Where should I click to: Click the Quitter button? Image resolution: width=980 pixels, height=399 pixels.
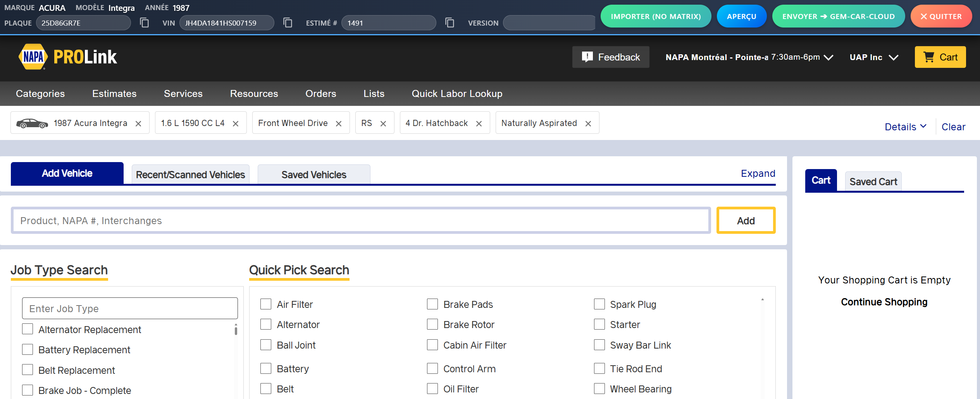click(941, 16)
